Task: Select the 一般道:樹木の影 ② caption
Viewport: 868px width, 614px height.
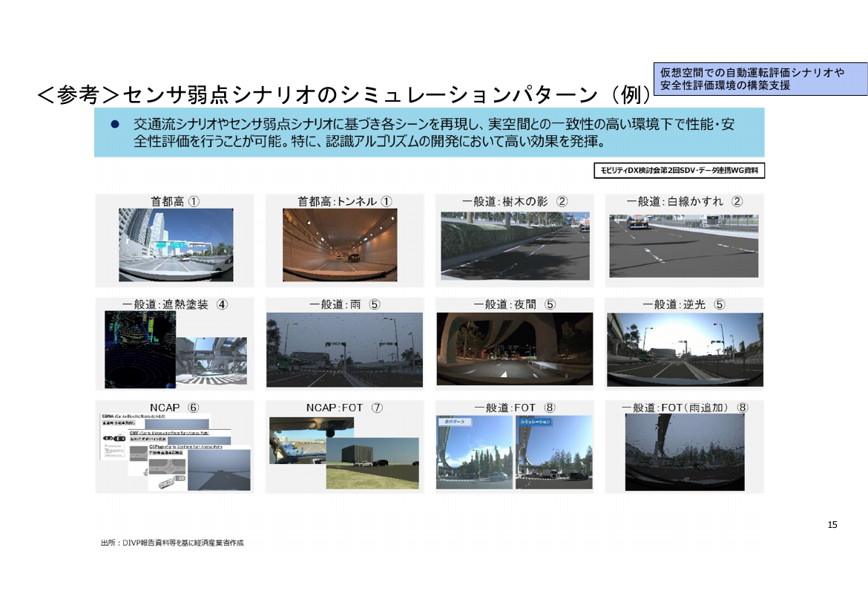Action: [515, 201]
